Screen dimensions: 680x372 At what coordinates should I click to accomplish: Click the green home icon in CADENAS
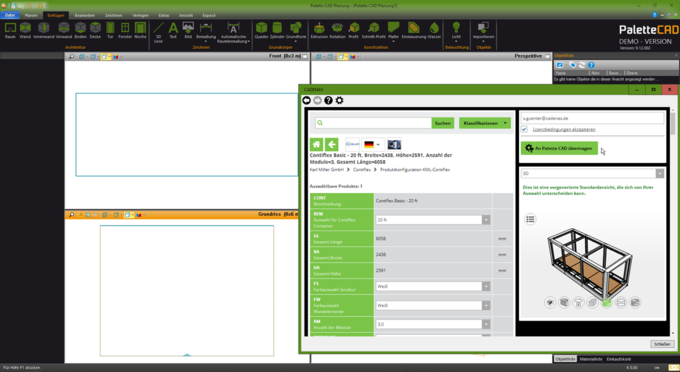click(x=316, y=144)
